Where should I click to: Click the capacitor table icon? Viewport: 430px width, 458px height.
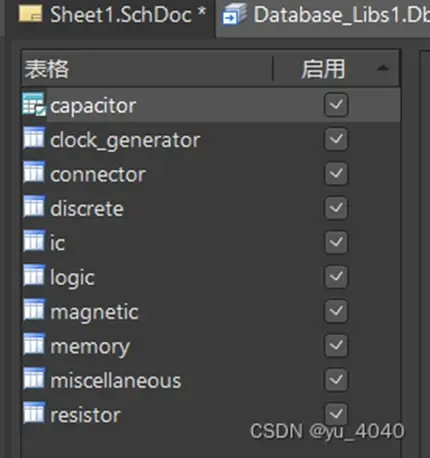coord(34,105)
